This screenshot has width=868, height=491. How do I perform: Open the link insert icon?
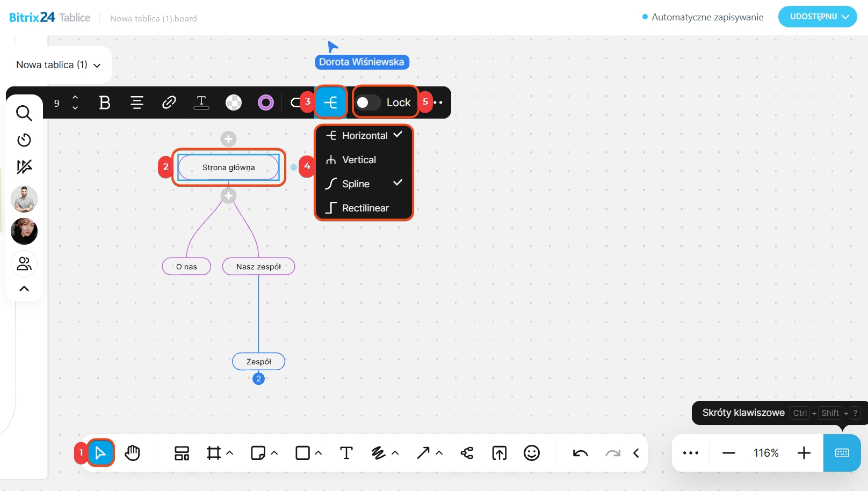[169, 102]
